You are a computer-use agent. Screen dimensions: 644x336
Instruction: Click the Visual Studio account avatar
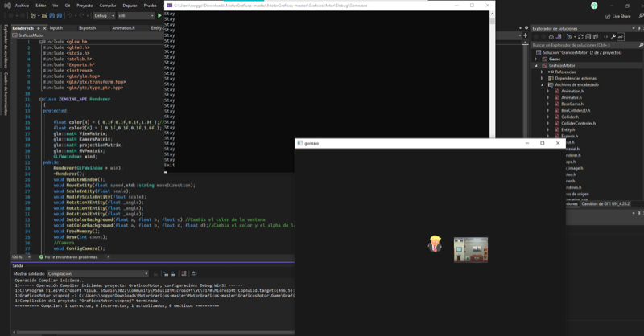594,6
